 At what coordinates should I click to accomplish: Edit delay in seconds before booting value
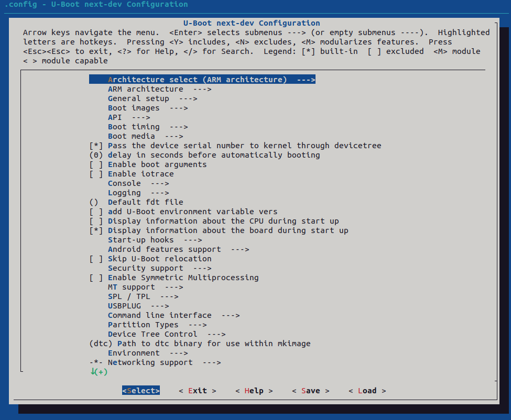[204, 155]
